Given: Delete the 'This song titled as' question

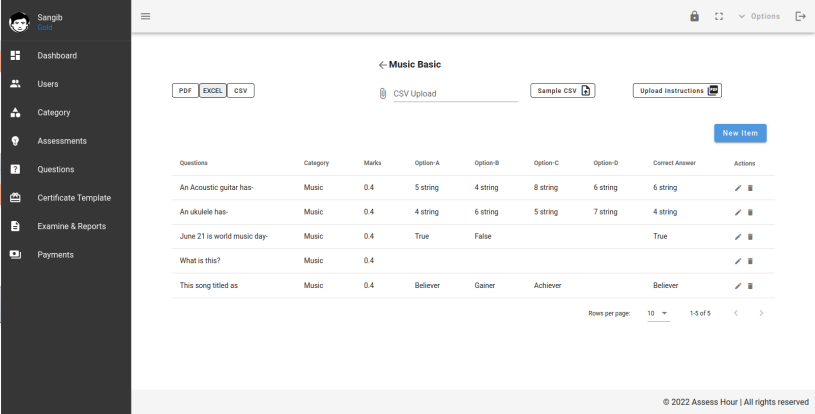Looking at the screenshot, I should click(750, 286).
